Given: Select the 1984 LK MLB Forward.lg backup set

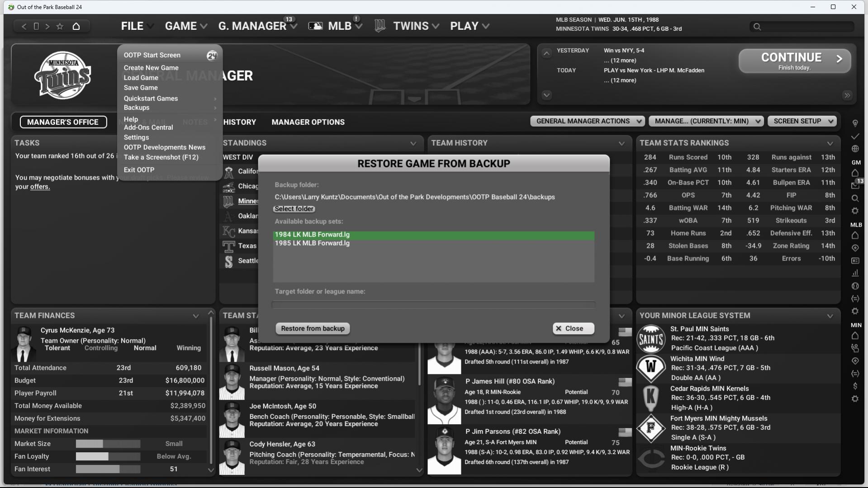Looking at the screenshot, I should (433, 235).
